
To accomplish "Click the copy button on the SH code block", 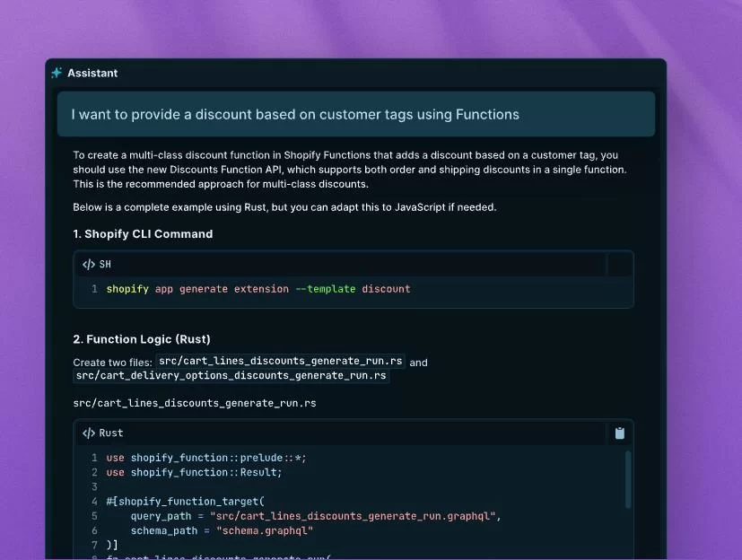I will pos(620,264).
